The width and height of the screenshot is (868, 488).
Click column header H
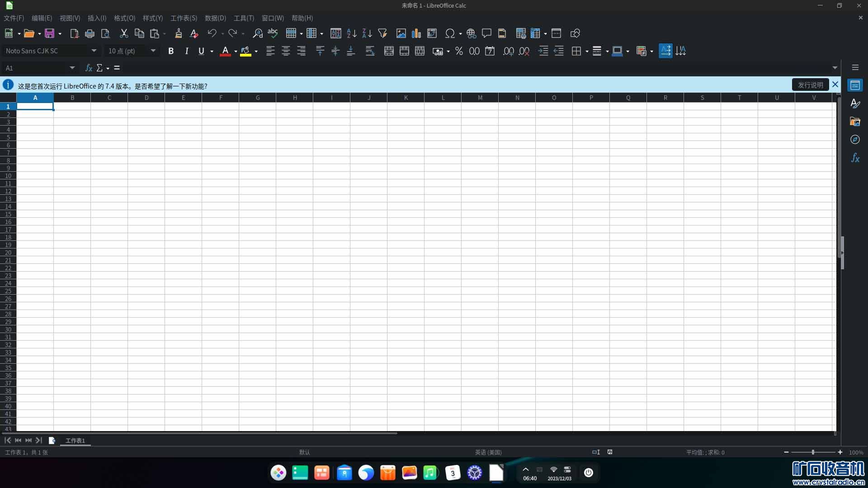(295, 98)
